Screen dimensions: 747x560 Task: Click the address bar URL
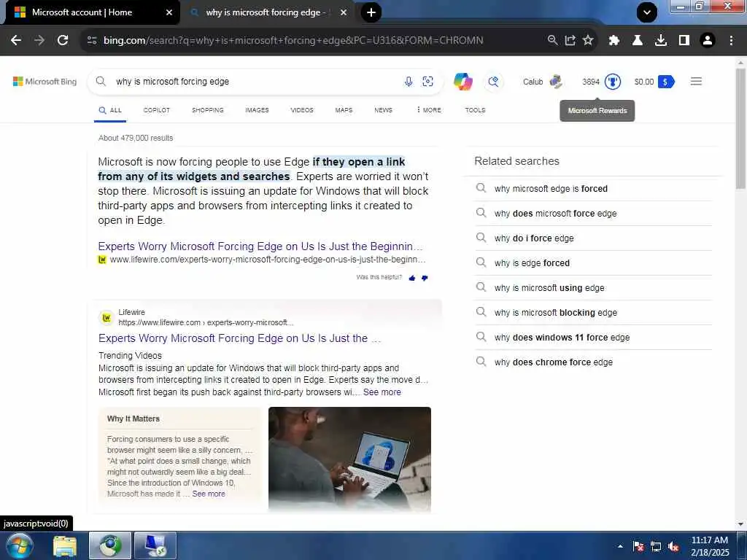pos(293,41)
